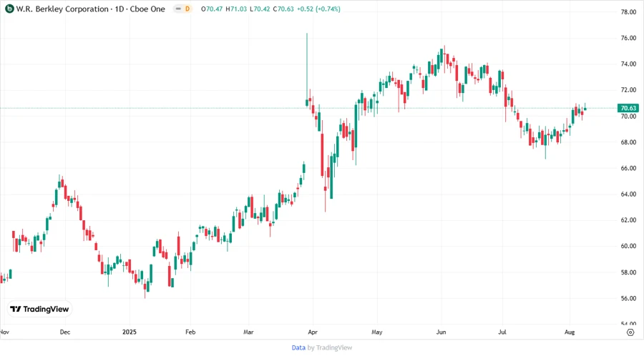Click the 78.00 price axis label
The width and height of the screenshot is (644, 356).
[x=628, y=12]
